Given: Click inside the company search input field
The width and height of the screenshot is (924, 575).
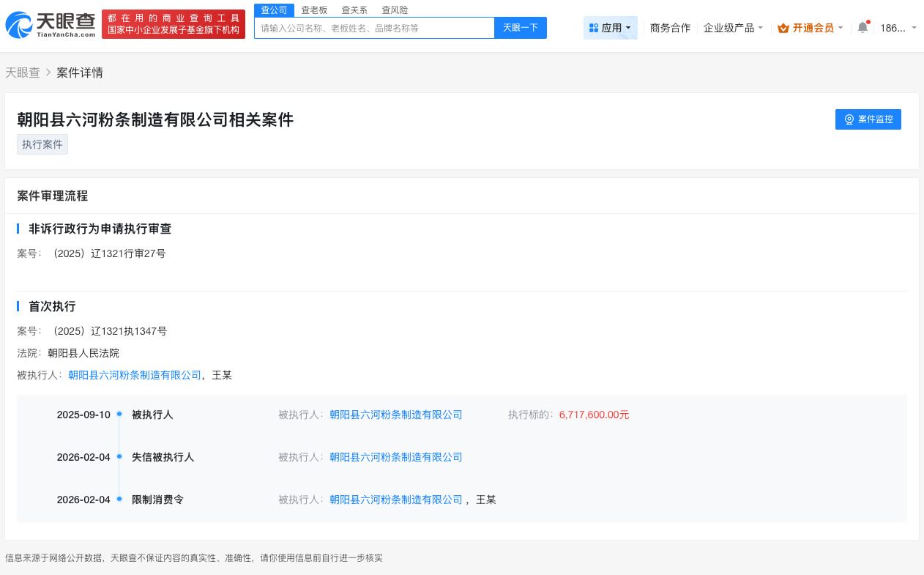Looking at the screenshot, I should click(373, 27).
